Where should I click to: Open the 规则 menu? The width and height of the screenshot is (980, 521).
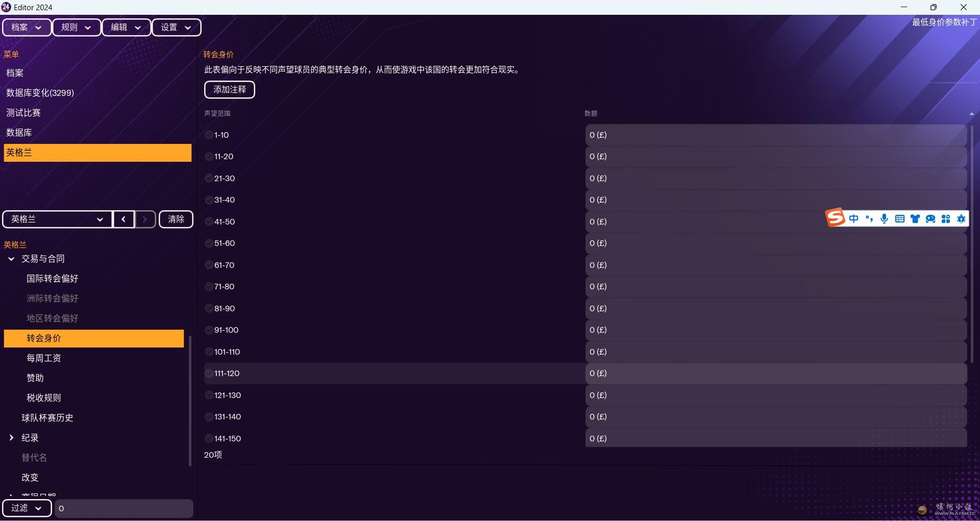[x=76, y=28]
